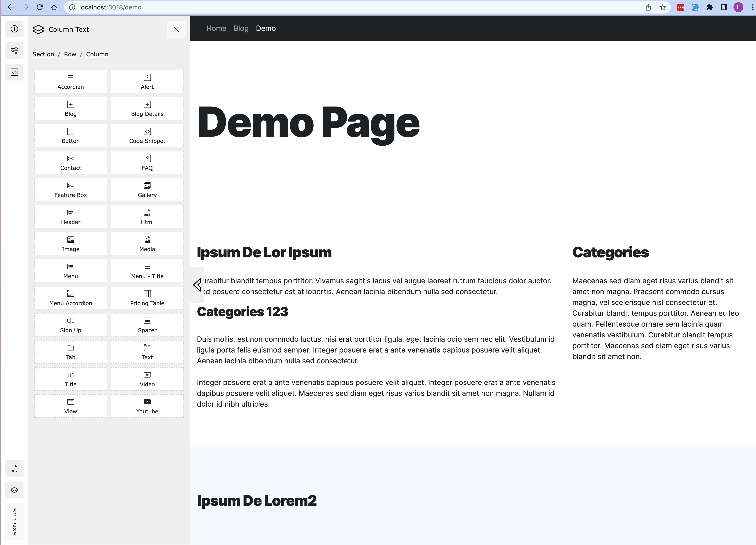Image resolution: width=756 pixels, height=545 pixels.
Task: Select the Pricing Table component
Action: [147, 298]
